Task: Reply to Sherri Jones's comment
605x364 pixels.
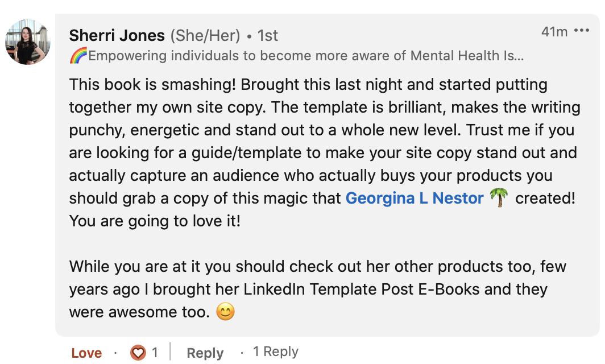Action: point(205,353)
